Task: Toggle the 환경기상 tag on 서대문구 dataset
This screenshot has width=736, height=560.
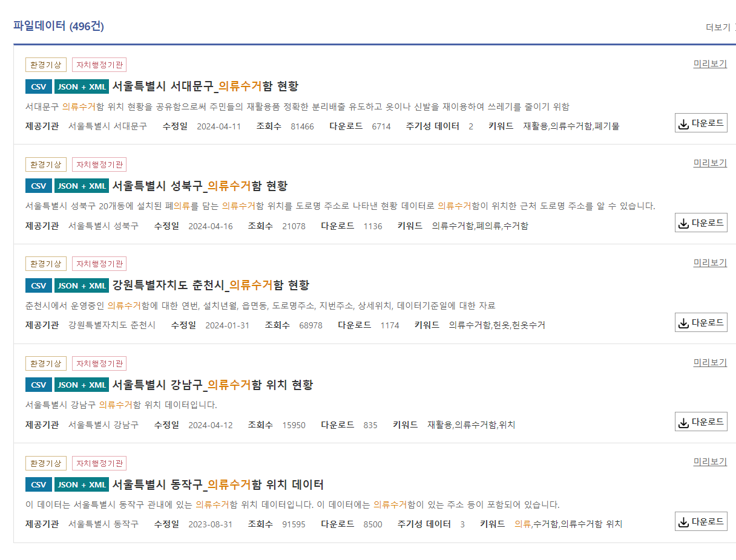Action: 45,64
